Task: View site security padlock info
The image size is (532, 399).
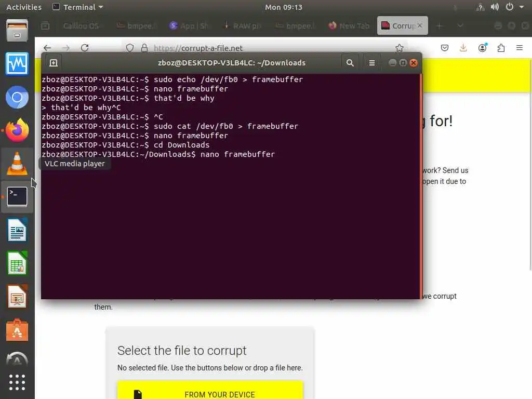Action: point(144,48)
